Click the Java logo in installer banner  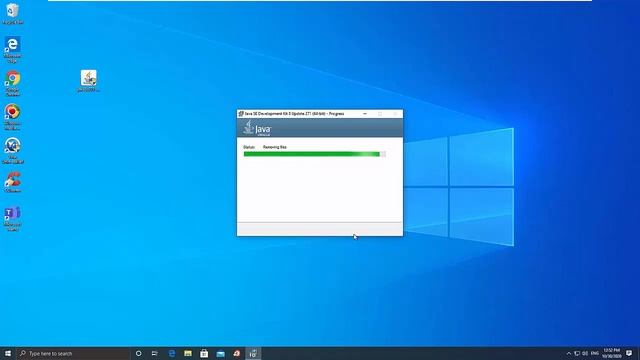[x=257, y=128]
